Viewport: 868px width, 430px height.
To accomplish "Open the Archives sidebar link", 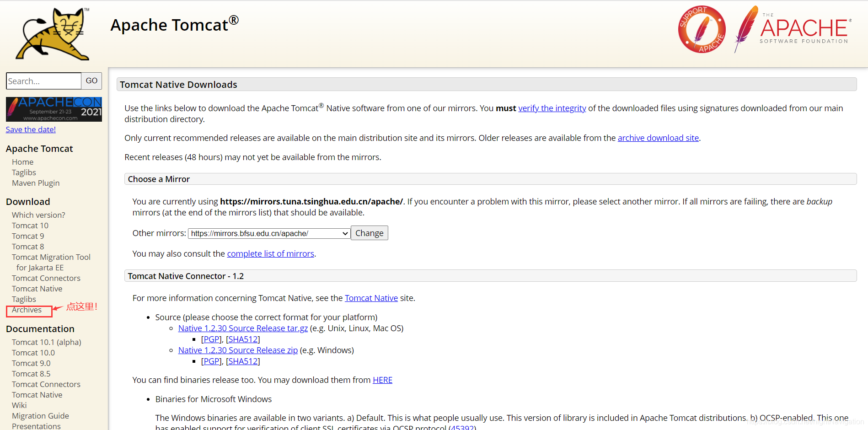I will point(27,310).
